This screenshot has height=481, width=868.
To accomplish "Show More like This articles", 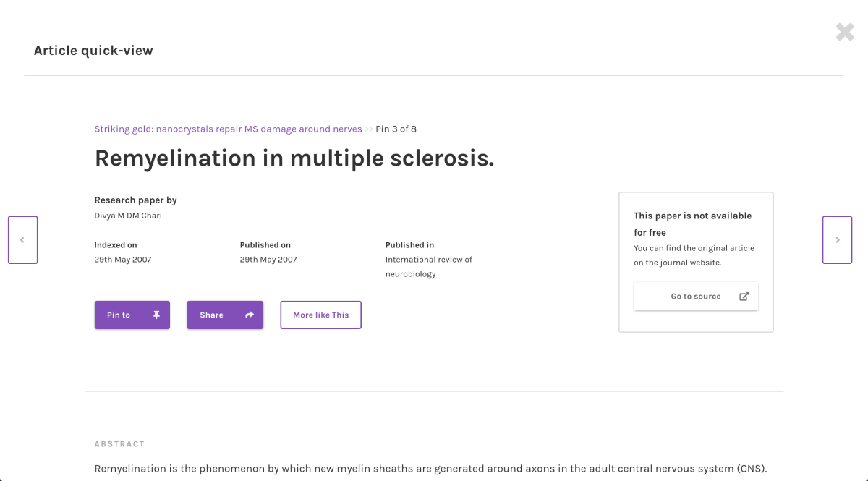I will coord(320,315).
